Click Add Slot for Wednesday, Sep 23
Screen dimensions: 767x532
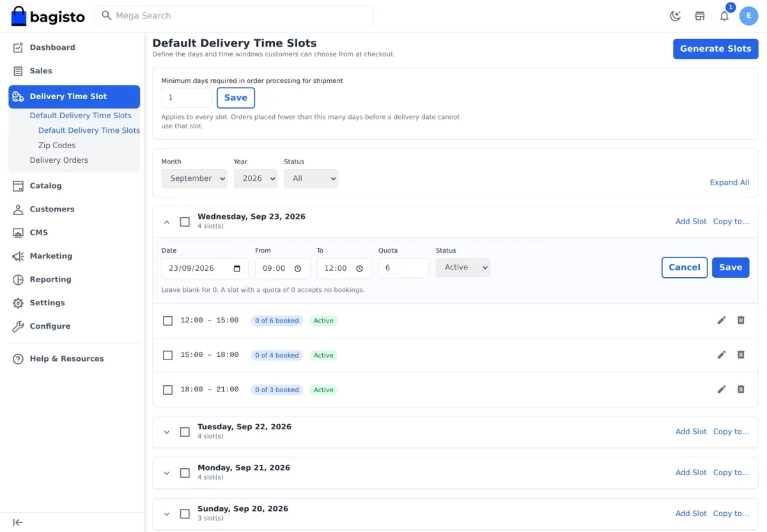pyautogui.click(x=691, y=222)
